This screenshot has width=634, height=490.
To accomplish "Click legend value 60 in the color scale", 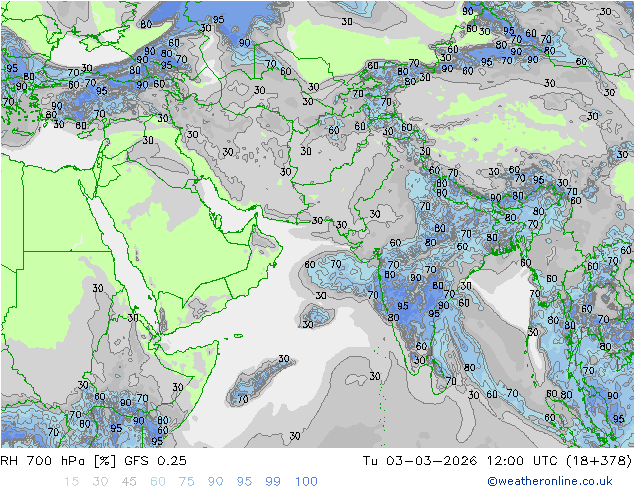I will point(158,482).
